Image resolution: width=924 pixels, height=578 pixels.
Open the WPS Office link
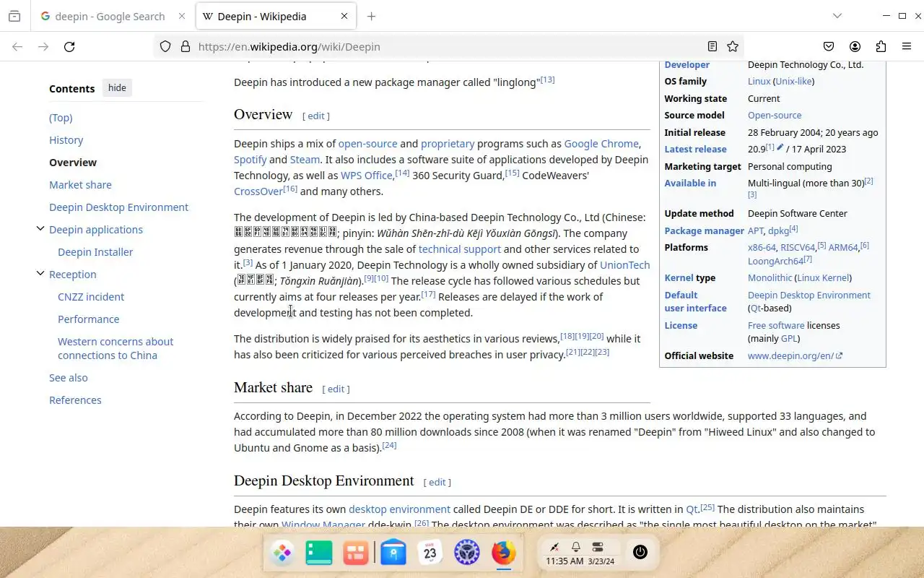tap(366, 176)
